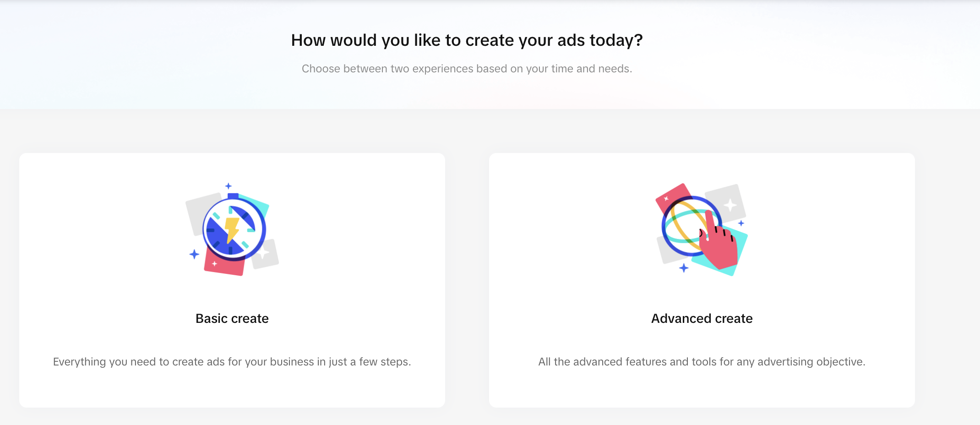Select the Basic create title
Screen dimensions: 980x425
pyautogui.click(x=232, y=318)
